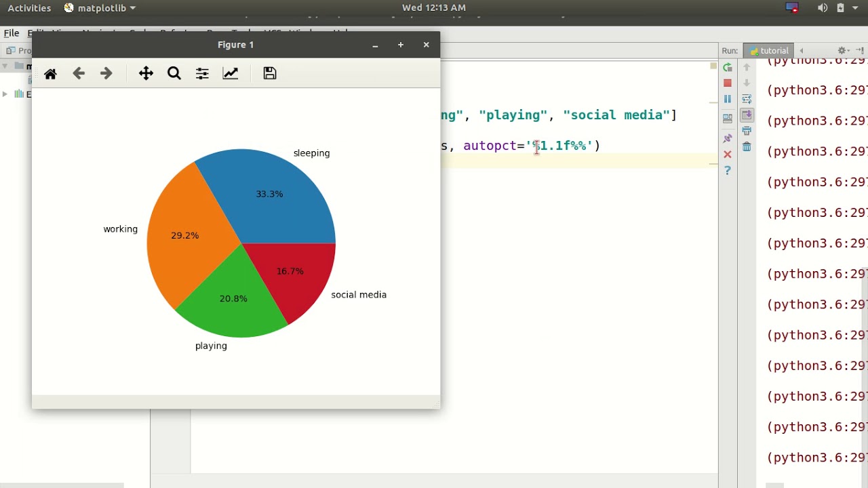Open Run panel help question mark
The width and height of the screenshot is (868, 488).
coord(728,171)
